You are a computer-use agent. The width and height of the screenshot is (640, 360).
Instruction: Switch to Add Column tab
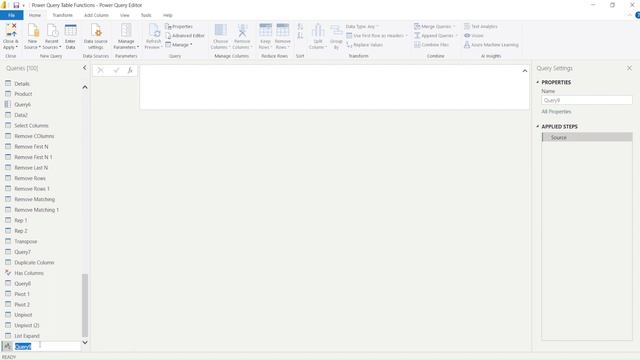(96, 15)
